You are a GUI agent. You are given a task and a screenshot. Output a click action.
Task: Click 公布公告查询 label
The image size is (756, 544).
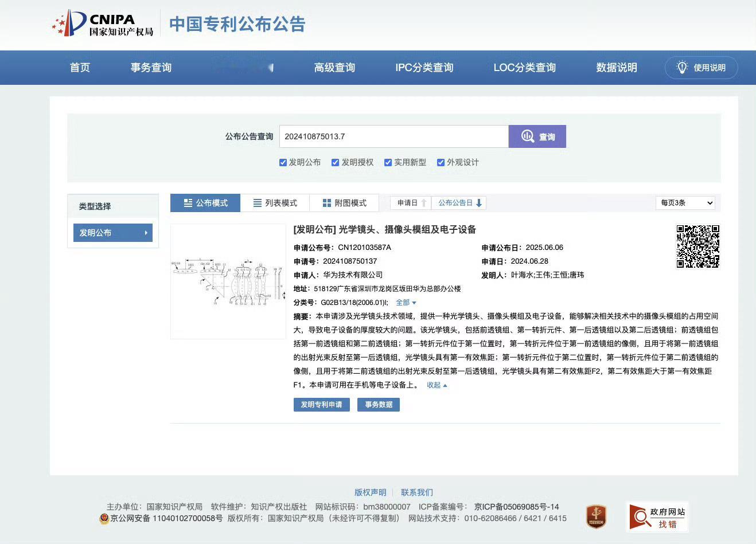[x=249, y=136]
